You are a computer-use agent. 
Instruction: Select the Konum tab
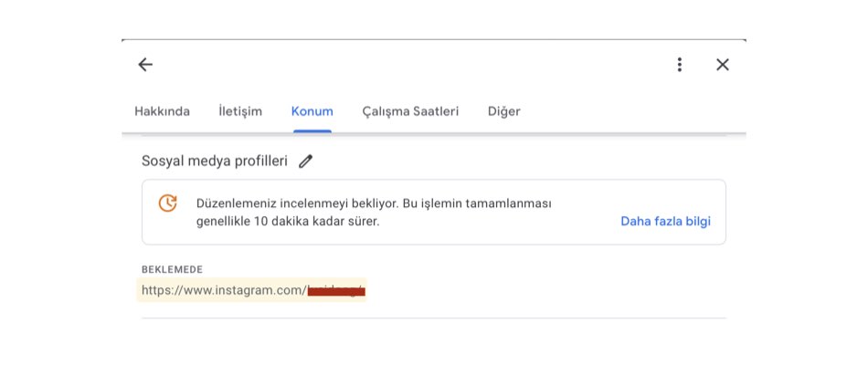[312, 111]
